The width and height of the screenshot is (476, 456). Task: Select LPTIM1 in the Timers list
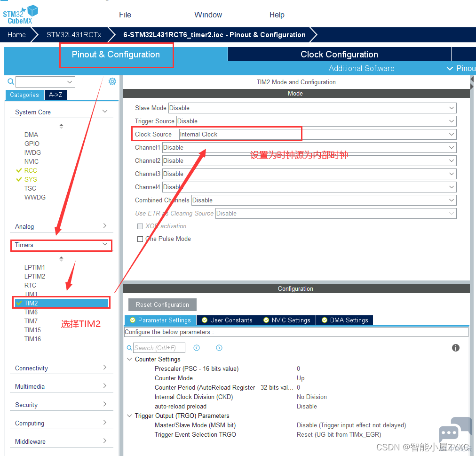[x=35, y=267]
